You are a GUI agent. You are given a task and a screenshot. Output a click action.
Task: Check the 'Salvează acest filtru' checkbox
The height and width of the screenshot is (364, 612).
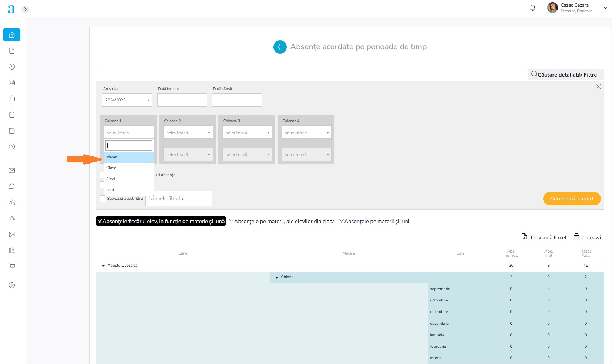(x=102, y=199)
